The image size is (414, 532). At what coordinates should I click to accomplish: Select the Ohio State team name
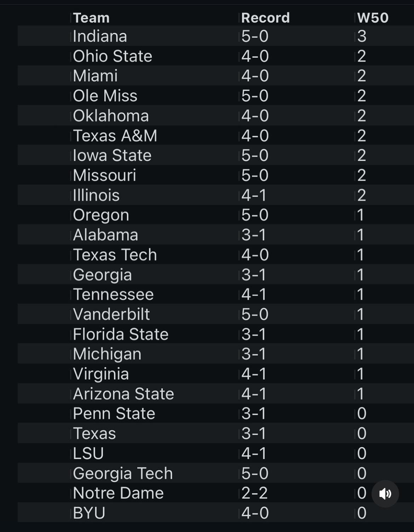(113, 56)
